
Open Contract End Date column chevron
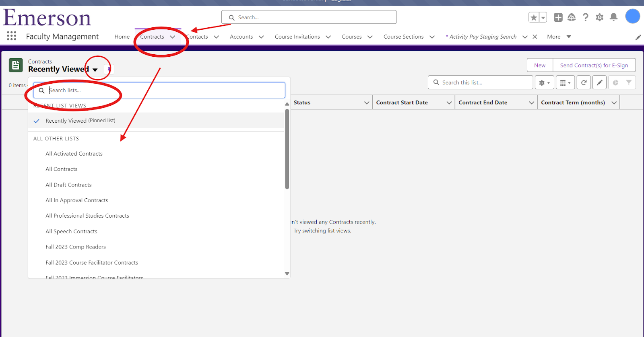pos(532,103)
